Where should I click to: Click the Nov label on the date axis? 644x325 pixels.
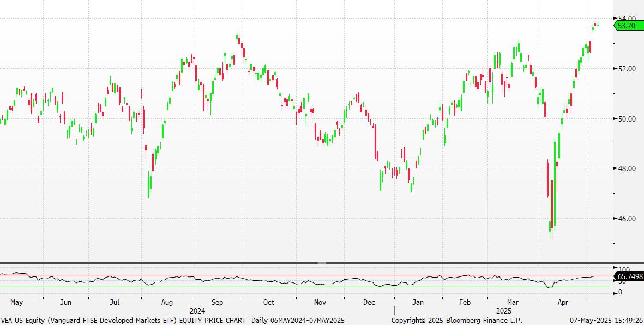pyautogui.click(x=320, y=303)
